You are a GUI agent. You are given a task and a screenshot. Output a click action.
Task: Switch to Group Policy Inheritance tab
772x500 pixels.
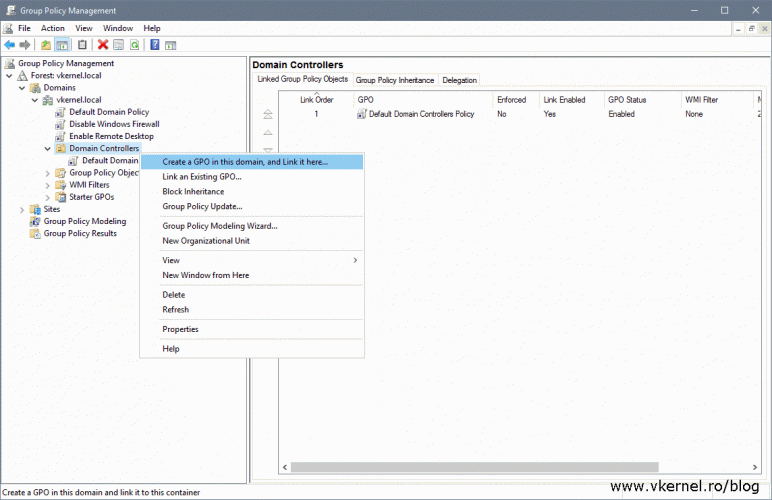coord(395,80)
